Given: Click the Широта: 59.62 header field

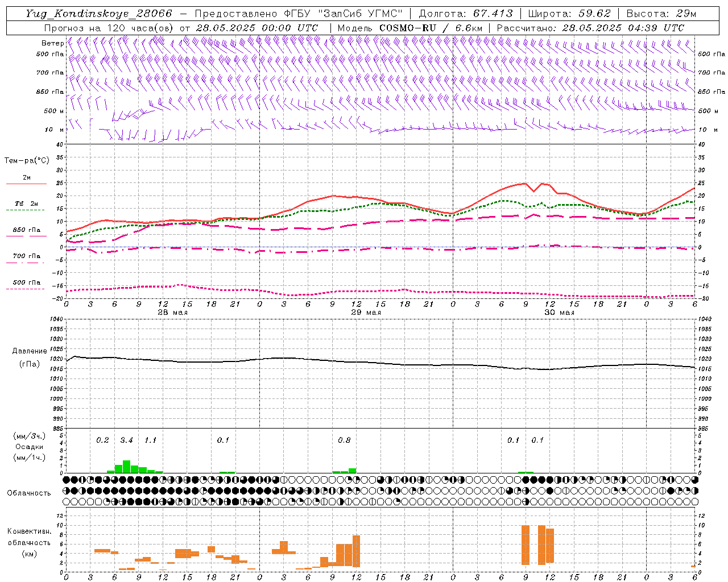Looking at the screenshot, I should [x=569, y=14].
